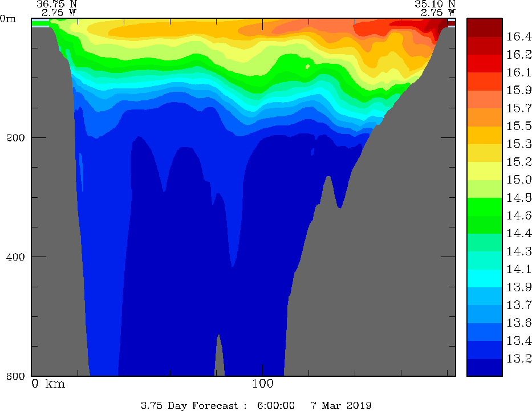This screenshot has width=532, height=411.
Task: Click the 15.7 value on the legend
Action: click(x=519, y=108)
